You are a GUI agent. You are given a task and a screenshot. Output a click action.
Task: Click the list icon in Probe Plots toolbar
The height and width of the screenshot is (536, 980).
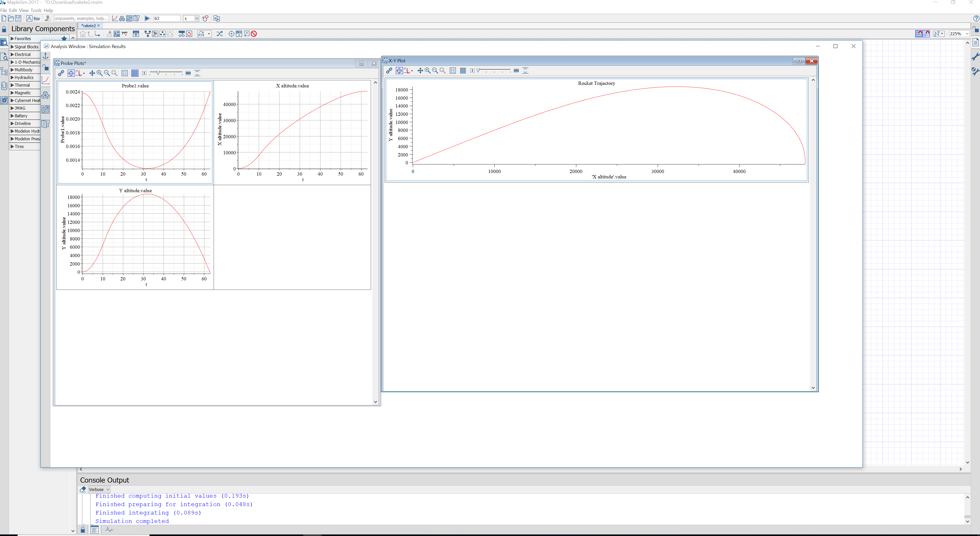click(125, 73)
